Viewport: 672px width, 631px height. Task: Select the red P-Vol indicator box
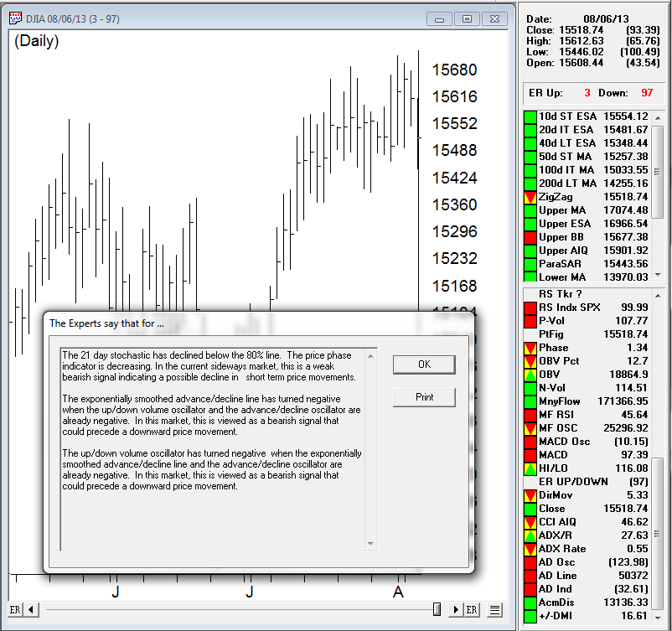(530, 321)
